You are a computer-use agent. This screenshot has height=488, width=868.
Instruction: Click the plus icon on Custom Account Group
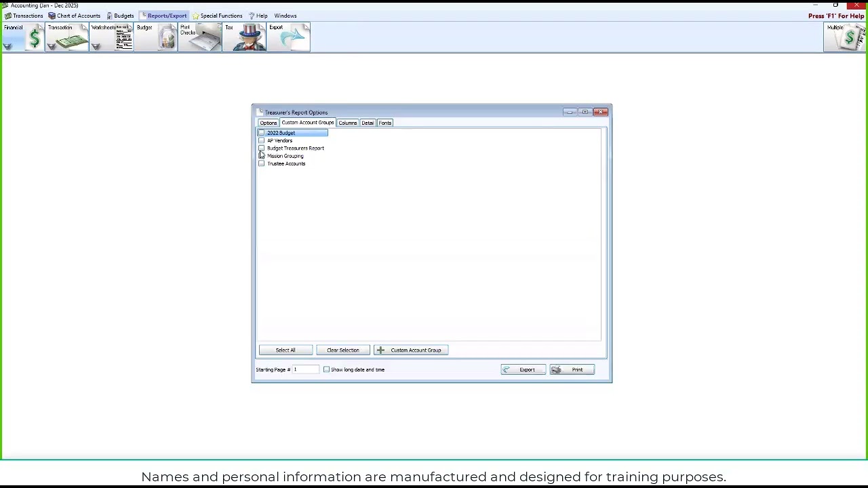click(x=380, y=350)
